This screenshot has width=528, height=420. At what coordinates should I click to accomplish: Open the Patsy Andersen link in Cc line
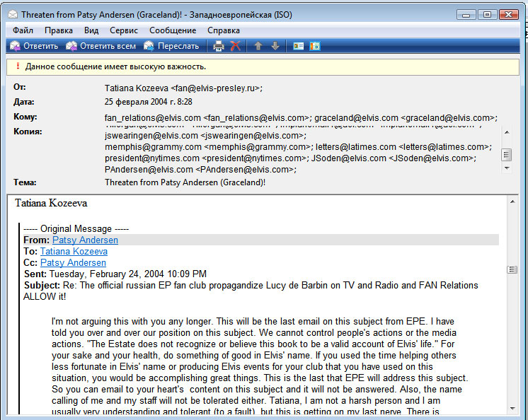tap(73, 262)
